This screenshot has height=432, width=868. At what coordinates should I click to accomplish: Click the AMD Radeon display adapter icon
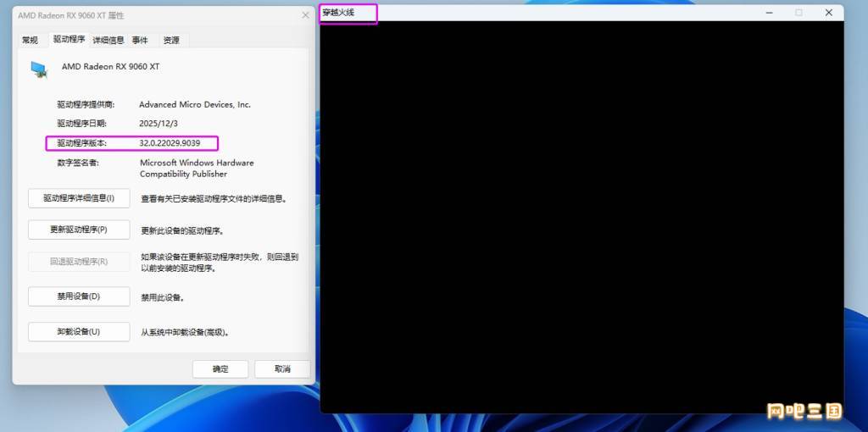39,69
